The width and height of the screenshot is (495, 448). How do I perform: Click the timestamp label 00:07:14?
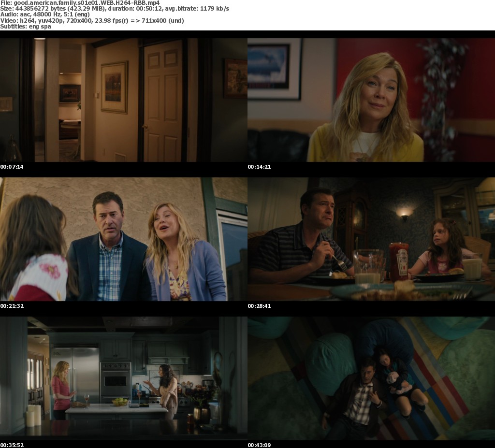(x=12, y=167)
